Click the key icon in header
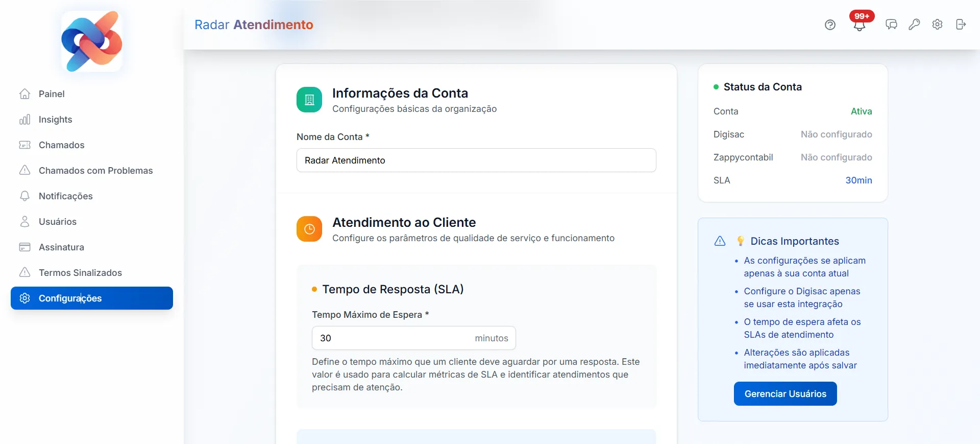980x444 pixels. (914, 25)
